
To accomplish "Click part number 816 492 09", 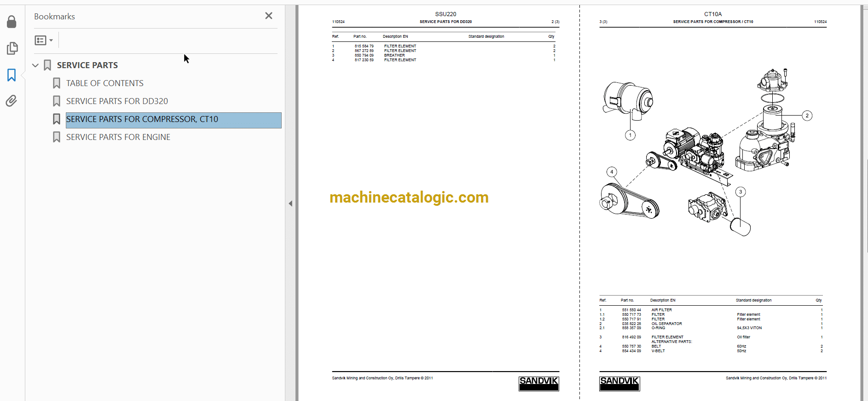I will [631, 337].
